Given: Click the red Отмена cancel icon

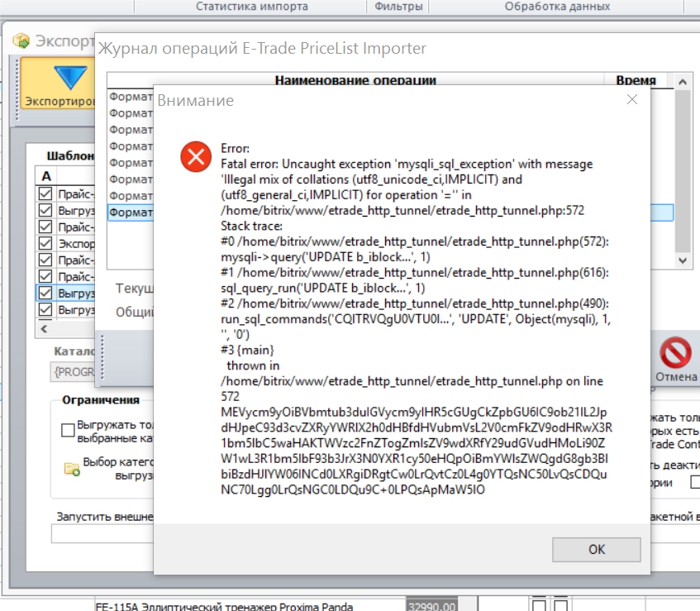Looking at the screenshot, I should [675, 352].
